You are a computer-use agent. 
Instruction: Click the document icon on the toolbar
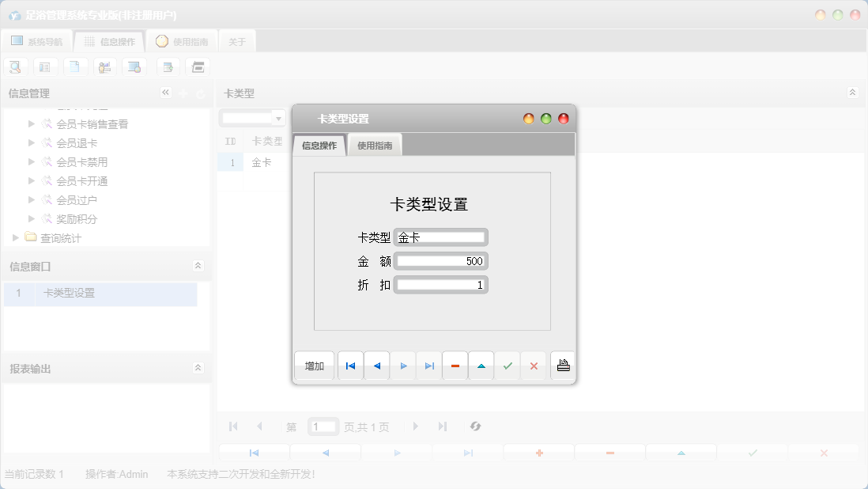[x=75, y=66]
